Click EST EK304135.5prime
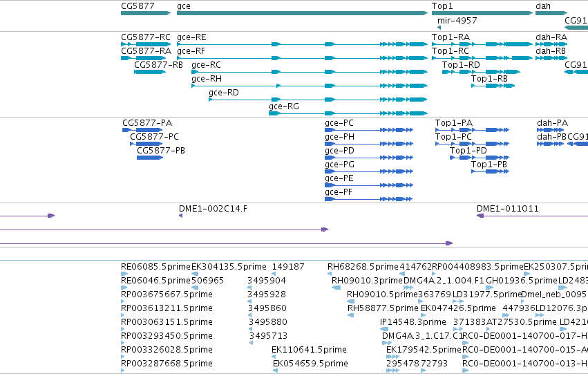The image size is (588, 374). pyautogui.click(x=195, y=274)
